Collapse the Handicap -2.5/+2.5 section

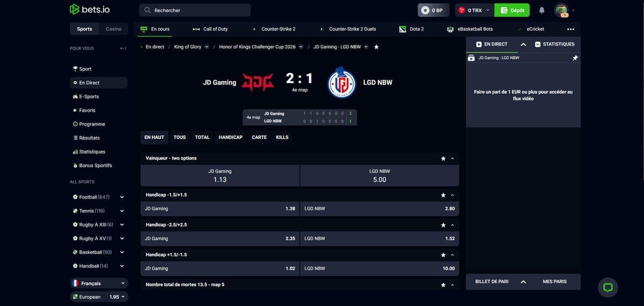pos(452,225)
